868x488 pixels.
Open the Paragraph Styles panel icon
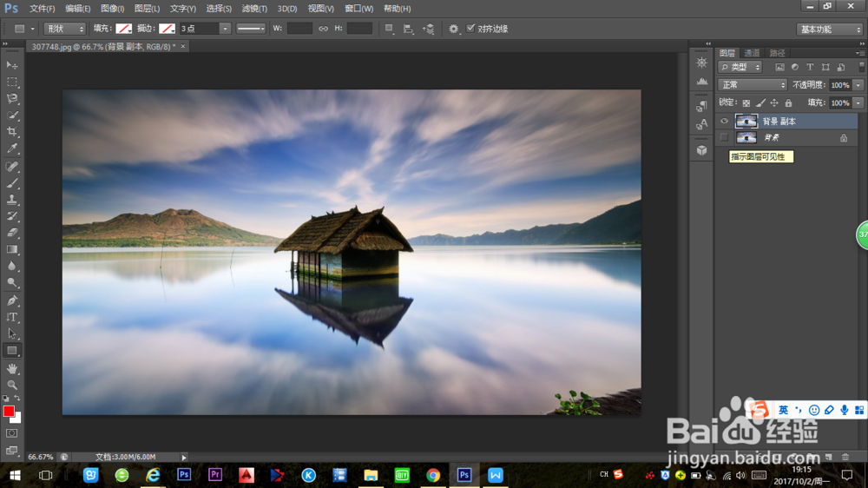(x=702, y=106)
